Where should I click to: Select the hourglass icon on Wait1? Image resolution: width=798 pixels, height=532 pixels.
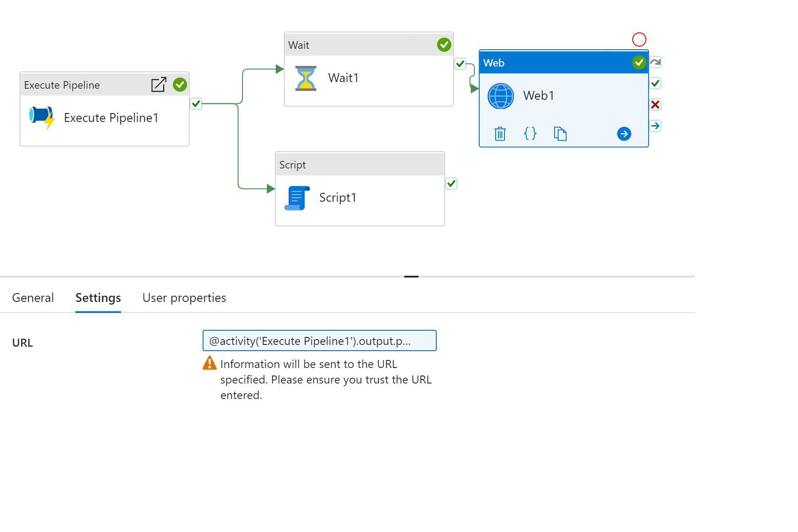(x=306, y=78)
